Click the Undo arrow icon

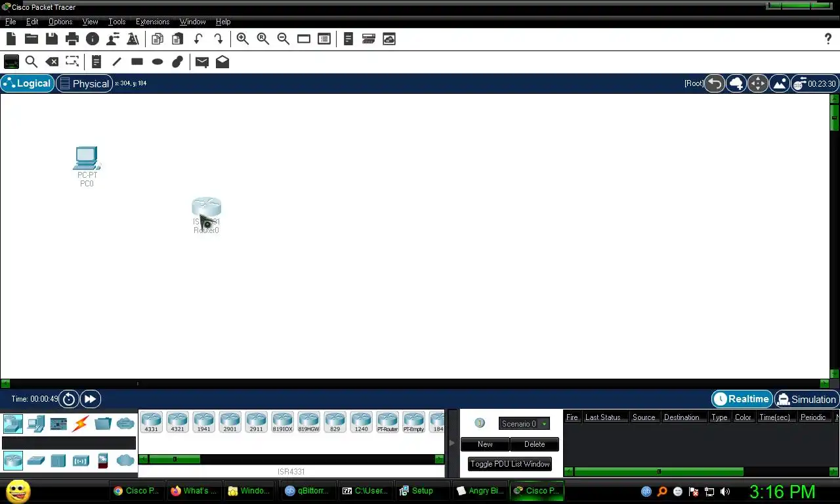tap(198, 39)
